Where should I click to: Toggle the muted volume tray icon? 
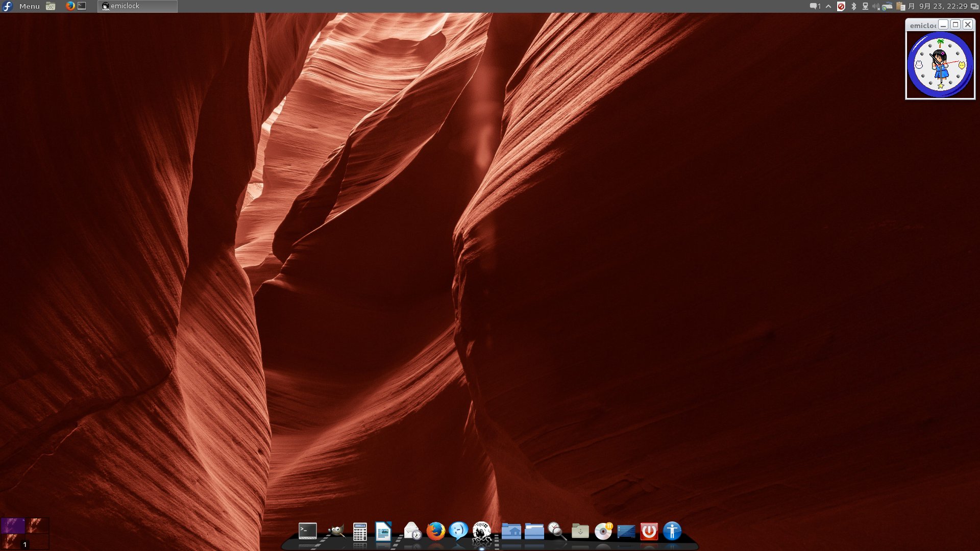point(876,7)
